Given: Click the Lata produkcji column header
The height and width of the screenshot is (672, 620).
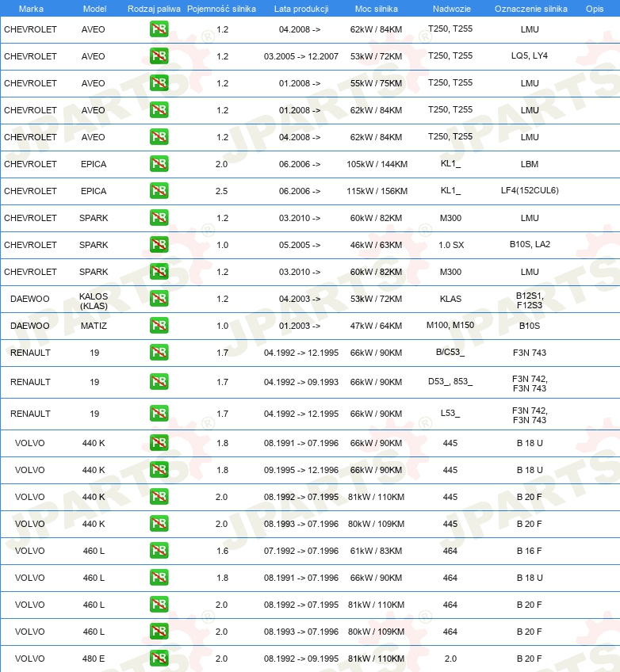Looking at the screenshot, I should (x=301, y=9).
